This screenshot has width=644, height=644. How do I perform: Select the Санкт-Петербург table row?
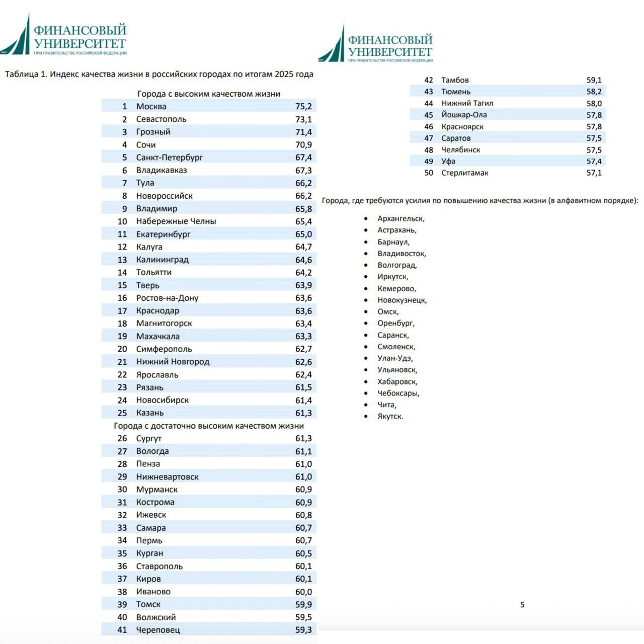click(208, 157)
